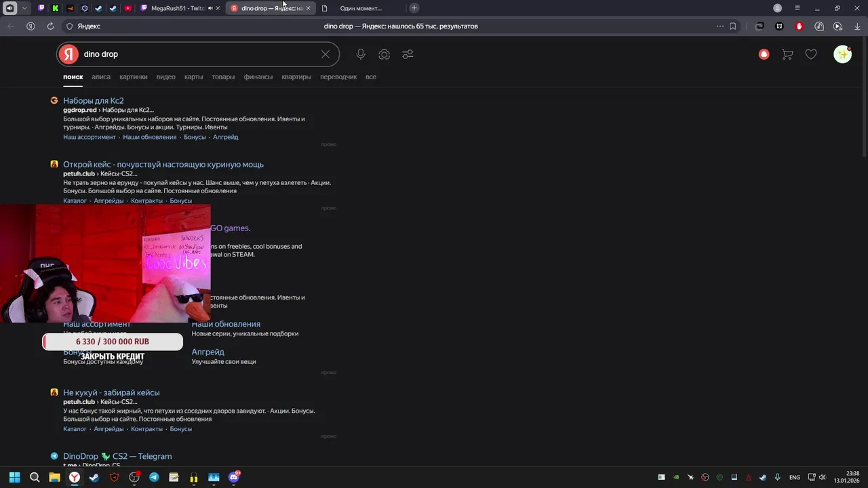Click 'Наши обновления' large sitelink heading

(x=226, y=324)
